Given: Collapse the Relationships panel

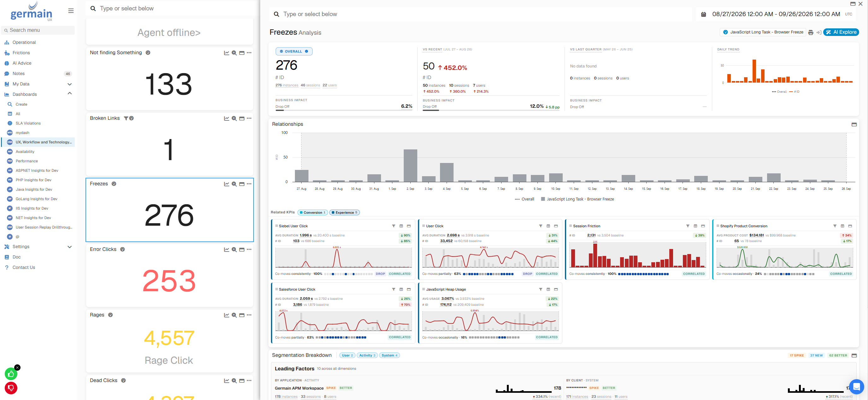Looking at the screenshot, I should pos(854,125).
